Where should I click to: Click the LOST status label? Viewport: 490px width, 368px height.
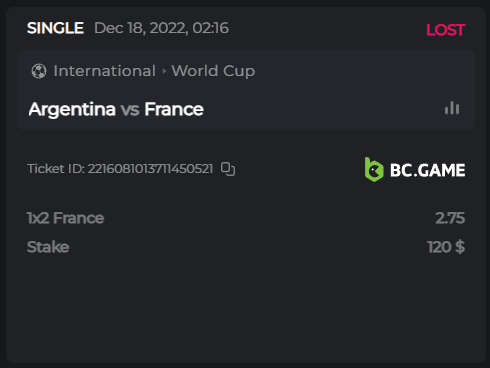[446, 30]
